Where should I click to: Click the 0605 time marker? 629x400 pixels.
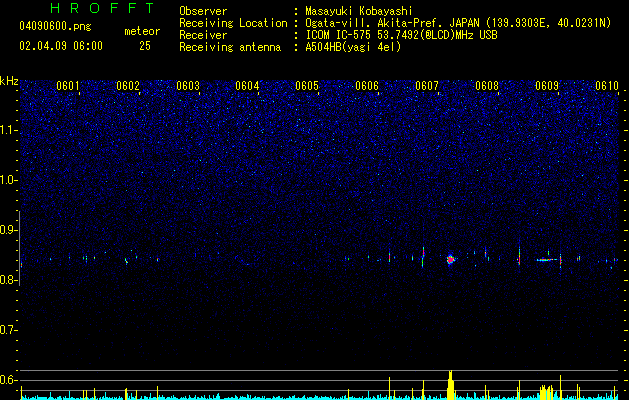point(307,86)
